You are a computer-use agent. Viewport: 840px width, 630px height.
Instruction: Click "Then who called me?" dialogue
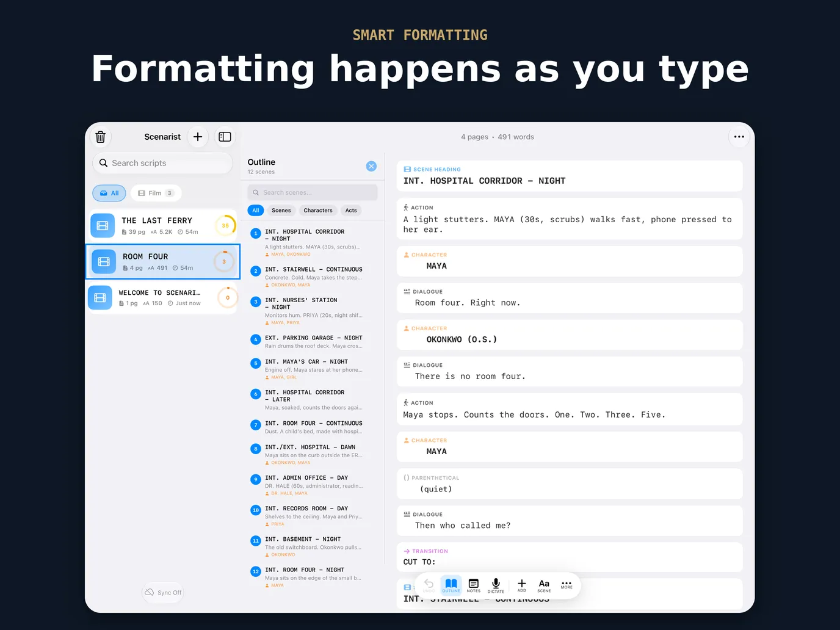(463, 526)
